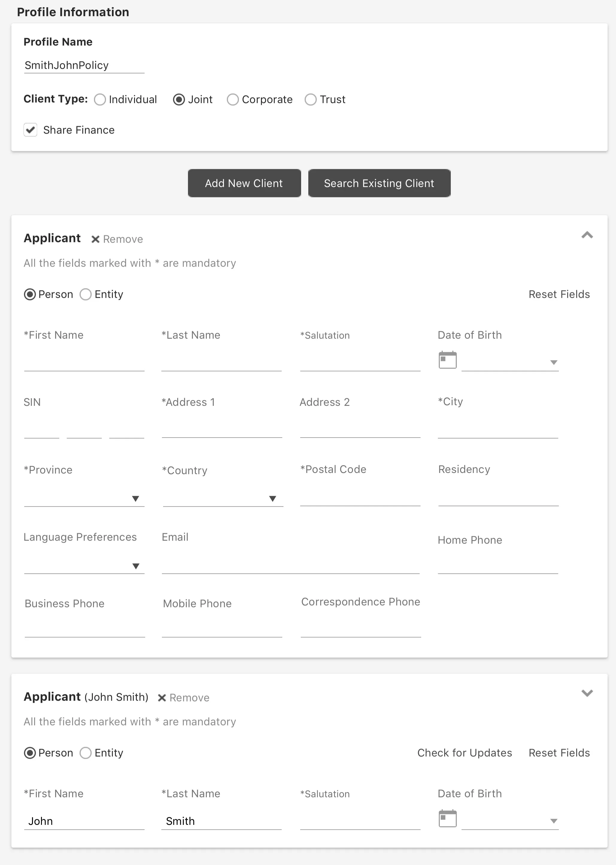This screenshot has height=865, width=616.
Task: Open John Smith's Date of Birth calendar
Action: pyautogui.click(x=447, y=818)
